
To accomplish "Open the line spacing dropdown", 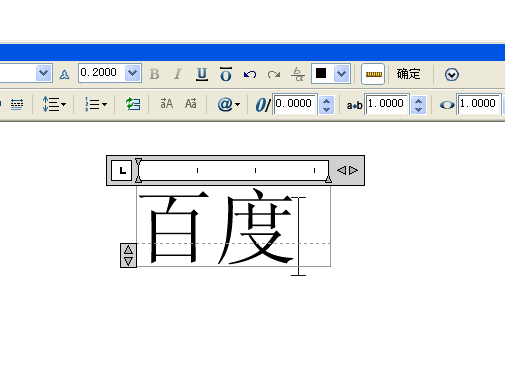I will (54, 104).
